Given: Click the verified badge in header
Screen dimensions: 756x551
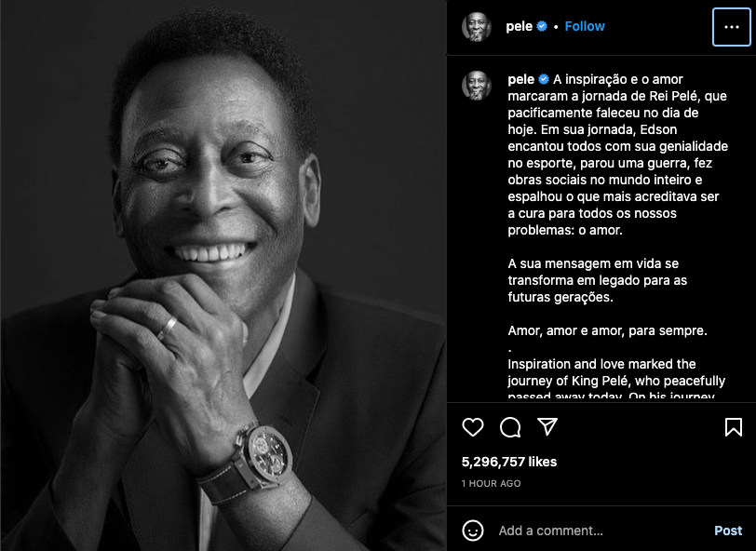Looking at the screenshot, I should 542,26.
